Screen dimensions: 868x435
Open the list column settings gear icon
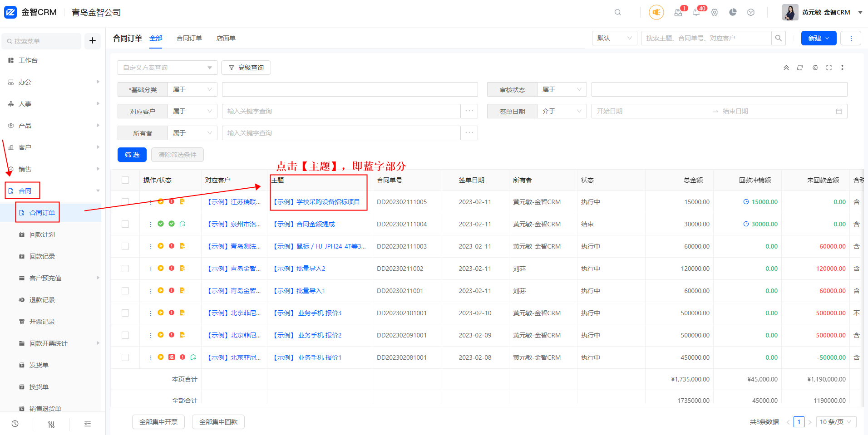coord(815,68)
